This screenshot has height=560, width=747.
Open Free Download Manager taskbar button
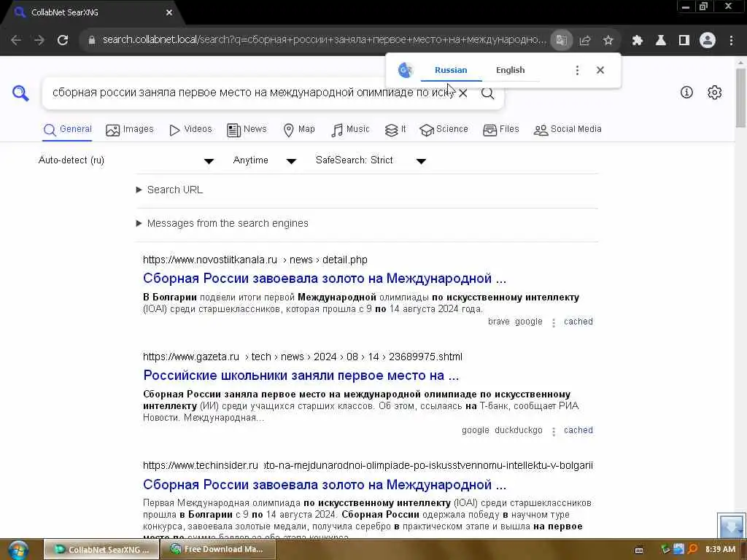pos(218,550)
